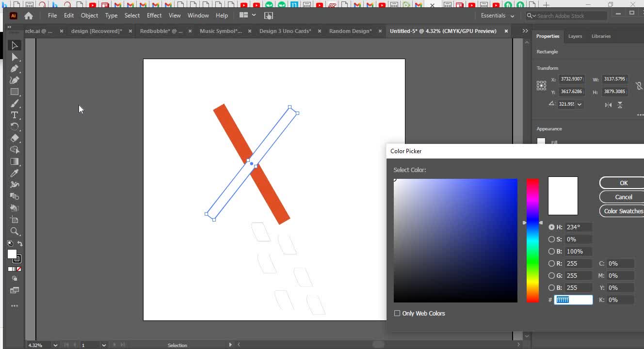Open the Object menu
The height and width of the screenshot is (349, 644).
(89, 16)
